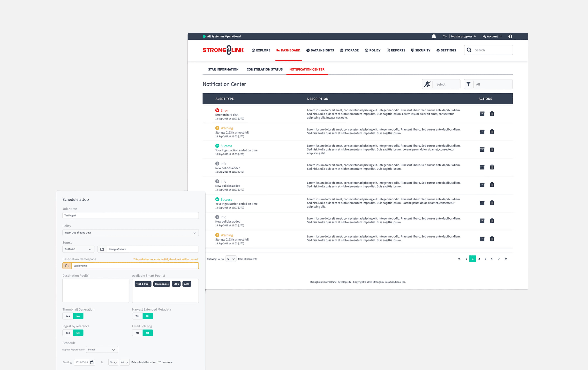Enable Email Job Log with Yes

pyautogui.click(x=137, y=333)
